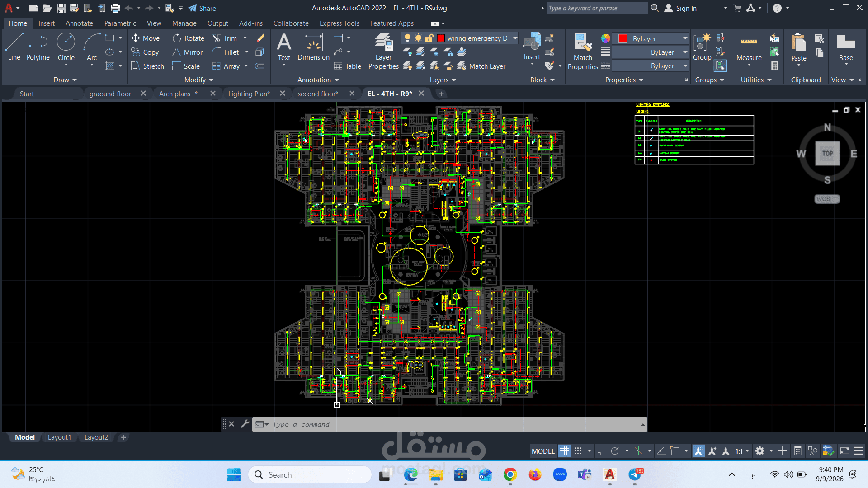Click the Erase tool icon
The image size is (868, 488).
pos(260,38)
